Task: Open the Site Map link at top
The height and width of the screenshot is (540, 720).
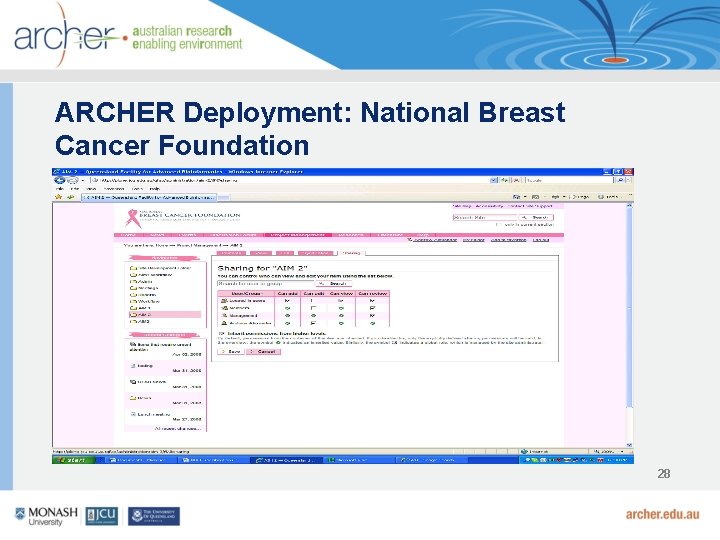Action: click(x=462, y=206)
